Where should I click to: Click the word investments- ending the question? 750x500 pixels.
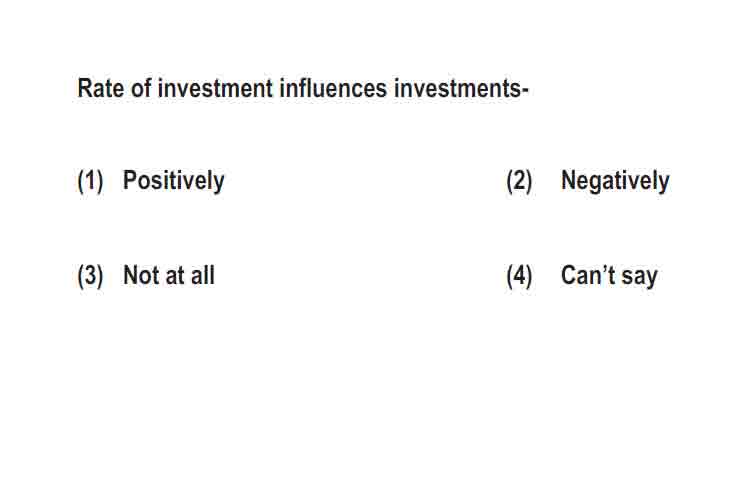pos(461,89)
